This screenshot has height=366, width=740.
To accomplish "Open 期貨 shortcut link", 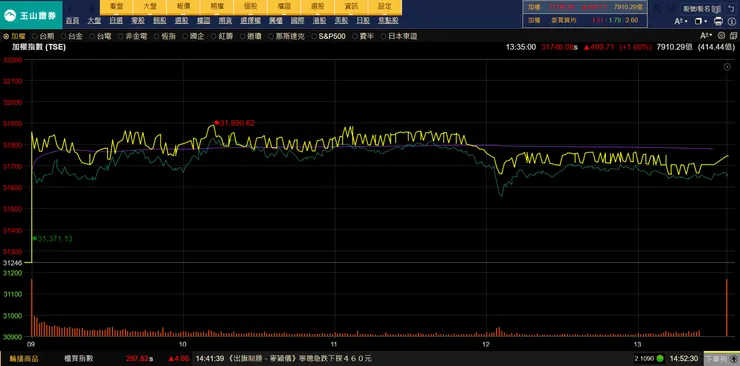I will [225, 21].
